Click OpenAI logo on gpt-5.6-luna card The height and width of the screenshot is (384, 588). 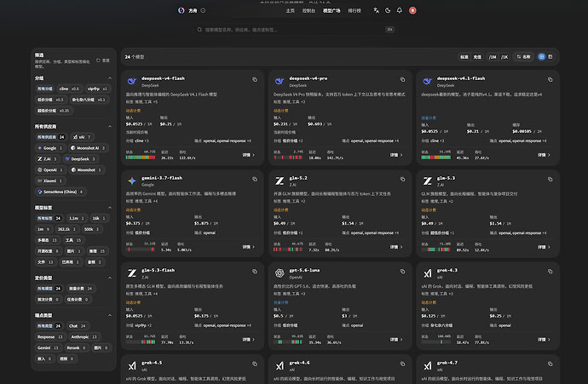pyautogui.click(x=280, y=273)
